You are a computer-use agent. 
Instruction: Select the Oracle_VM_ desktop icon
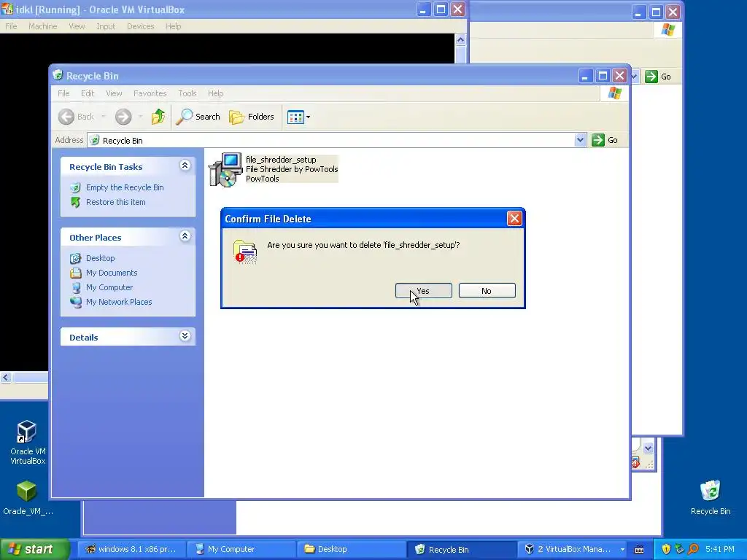(28, 497)
